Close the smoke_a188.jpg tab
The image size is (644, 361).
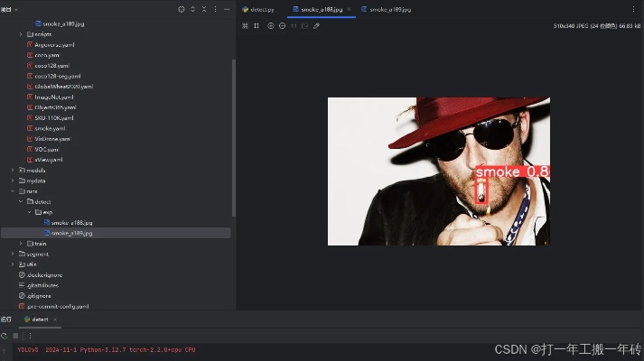pyautogui.click(x=350, y=9)
